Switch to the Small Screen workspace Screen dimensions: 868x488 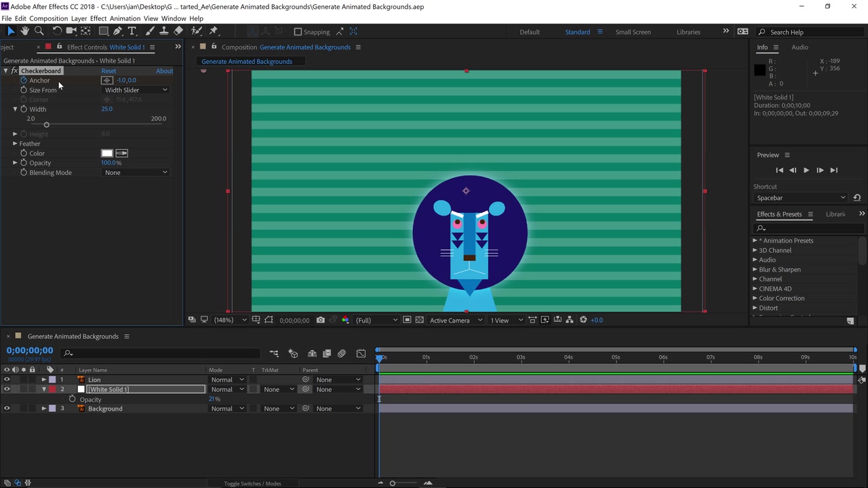tap(633, 32)
